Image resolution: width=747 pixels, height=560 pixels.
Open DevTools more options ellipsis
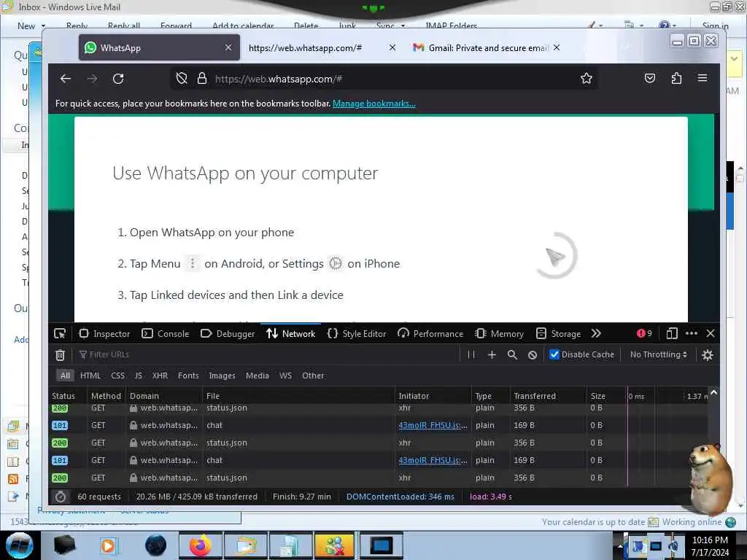[692, 333]
